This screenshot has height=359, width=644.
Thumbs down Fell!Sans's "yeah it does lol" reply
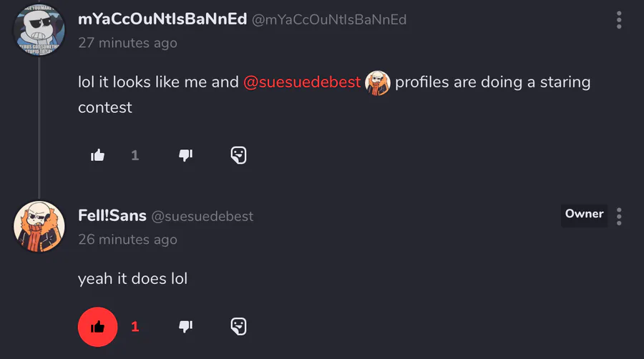[186, 327]
